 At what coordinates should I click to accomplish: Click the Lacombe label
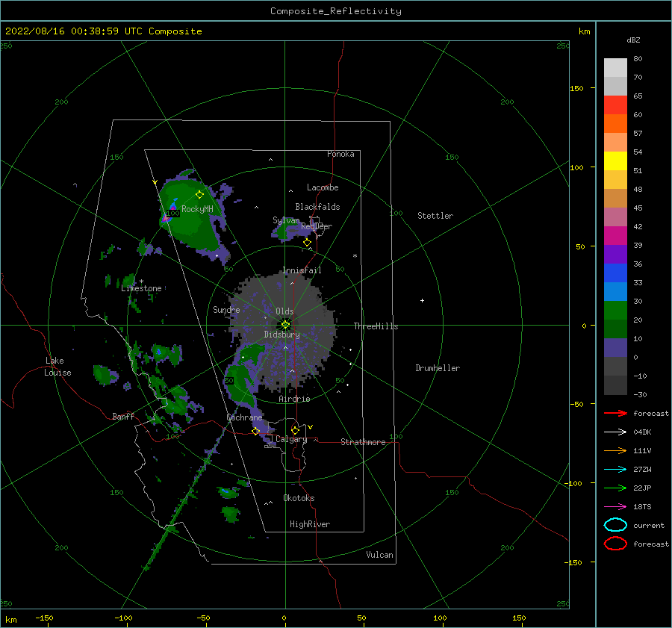pos(323,187)
